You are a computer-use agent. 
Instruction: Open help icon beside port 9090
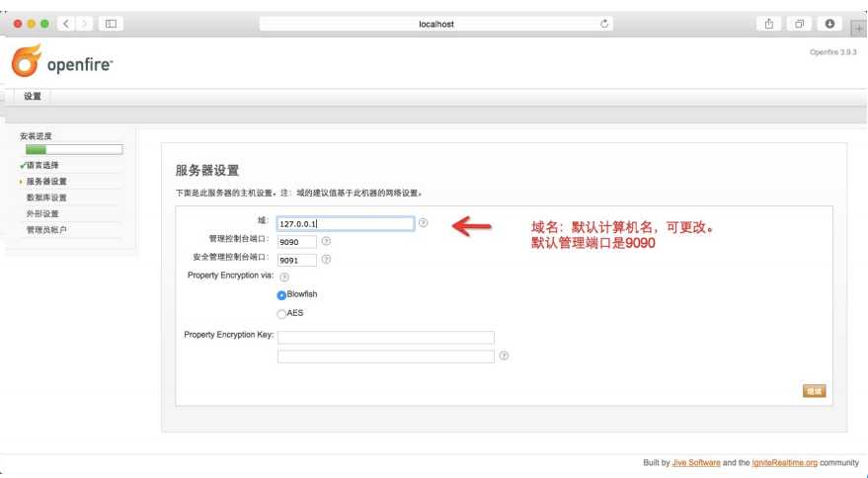point(326,241)
